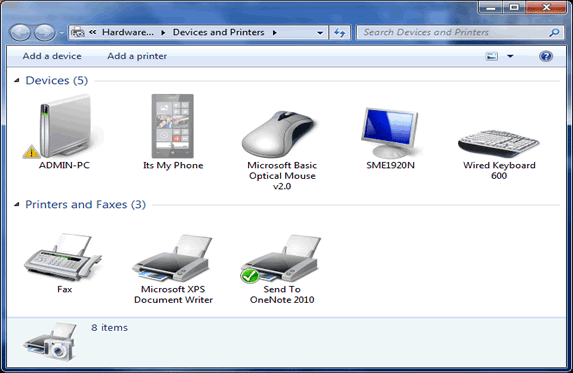
Task: Expand the arrow after Hardware breadcrumb
Action: pyautogui.click(x=163, y=33)
